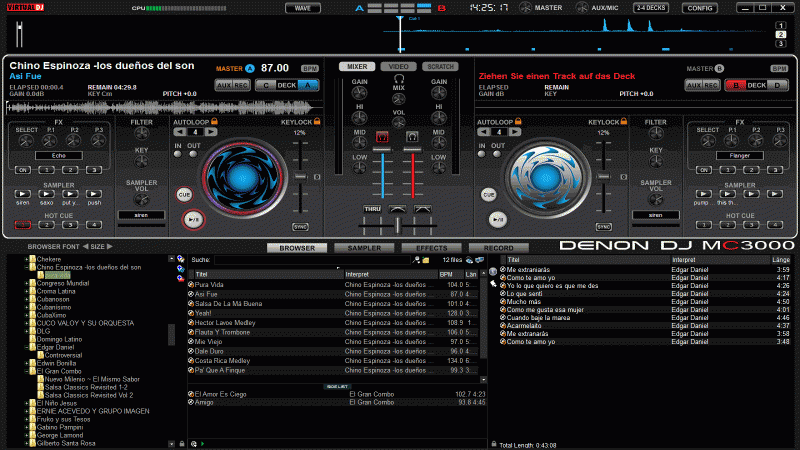Open the Flanger effect selector on right deck

(739, 156)
